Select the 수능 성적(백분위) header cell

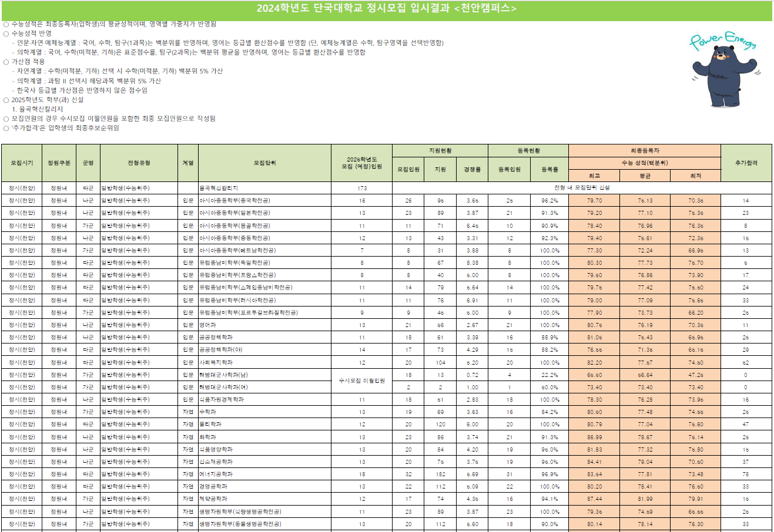pos(645,163)
